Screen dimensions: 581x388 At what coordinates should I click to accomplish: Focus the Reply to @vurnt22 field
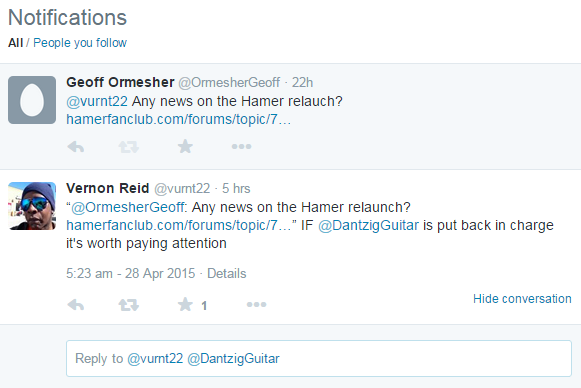point(319,358)
